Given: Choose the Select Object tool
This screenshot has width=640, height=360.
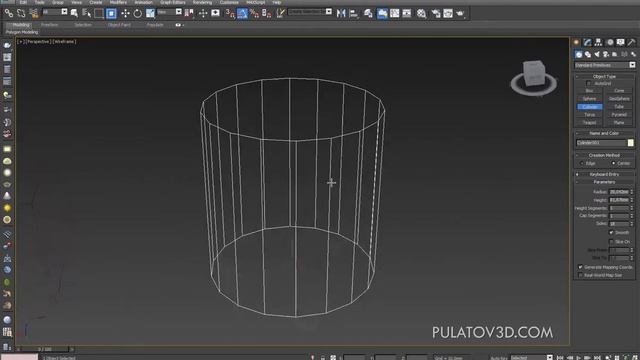Looking at the screenshot, I should 74,13.
